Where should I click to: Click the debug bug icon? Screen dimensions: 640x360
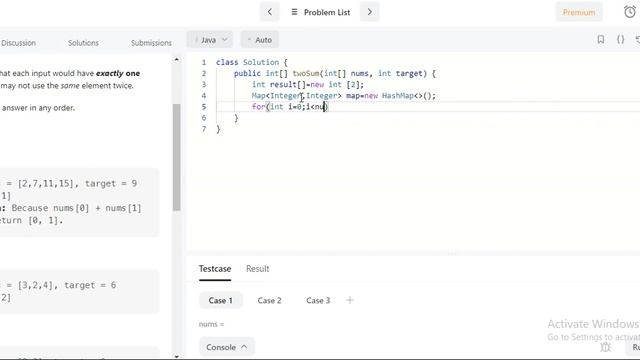pos(606,347)
